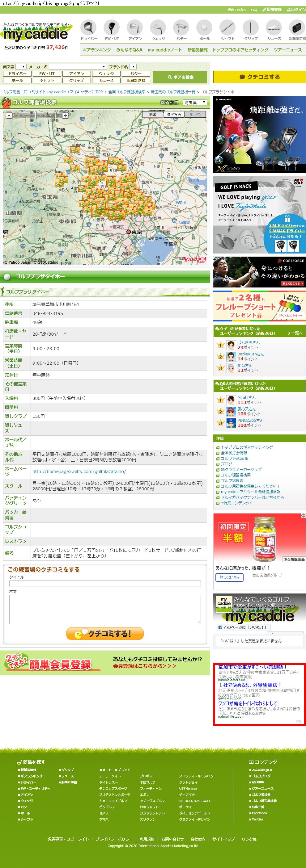306x868 pixels.
Task: Open ゴルフTwitter集 sidebar link
Action: 235,458
